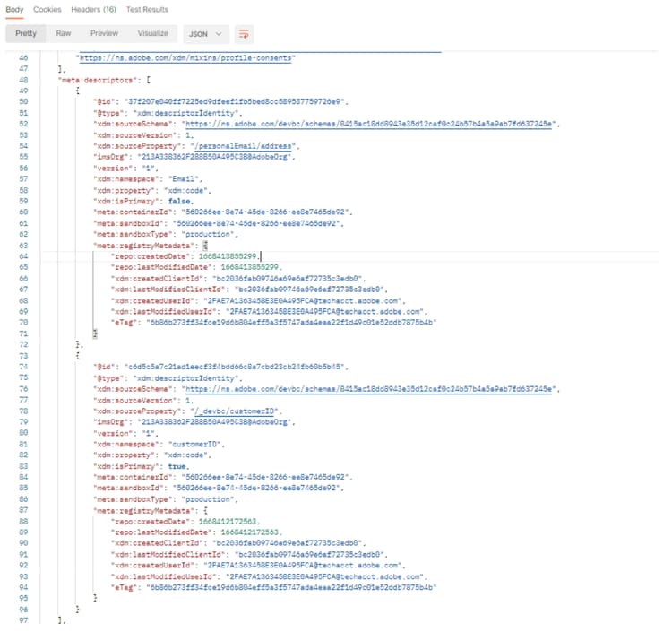
Task: Click the meta:containerId value on line 60
Action: coord(265,212)
